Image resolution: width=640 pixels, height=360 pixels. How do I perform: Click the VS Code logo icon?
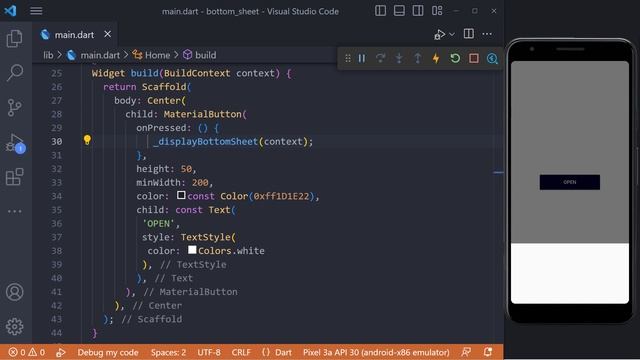coord(10,11)
